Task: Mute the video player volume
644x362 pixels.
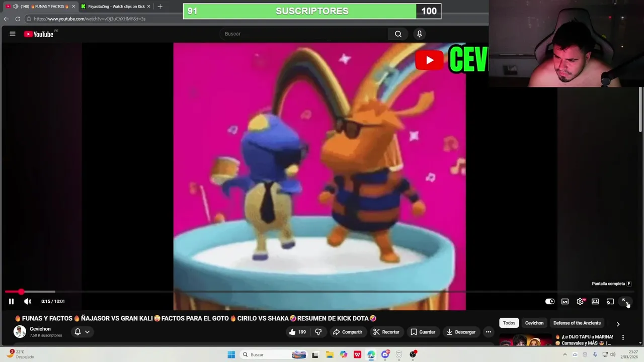Action: tap(28, 301)
